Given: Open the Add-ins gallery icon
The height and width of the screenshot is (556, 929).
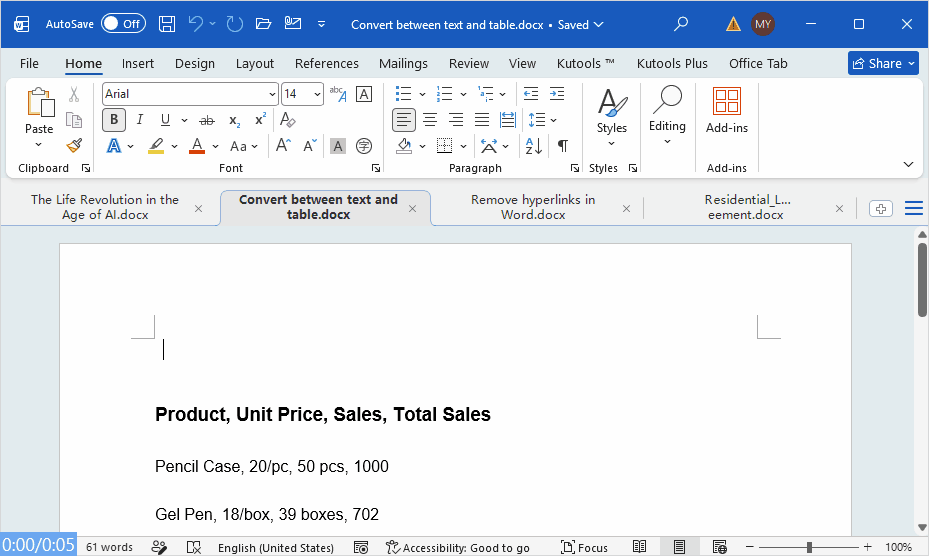Looking at the screenshot, I should (726, 101).
